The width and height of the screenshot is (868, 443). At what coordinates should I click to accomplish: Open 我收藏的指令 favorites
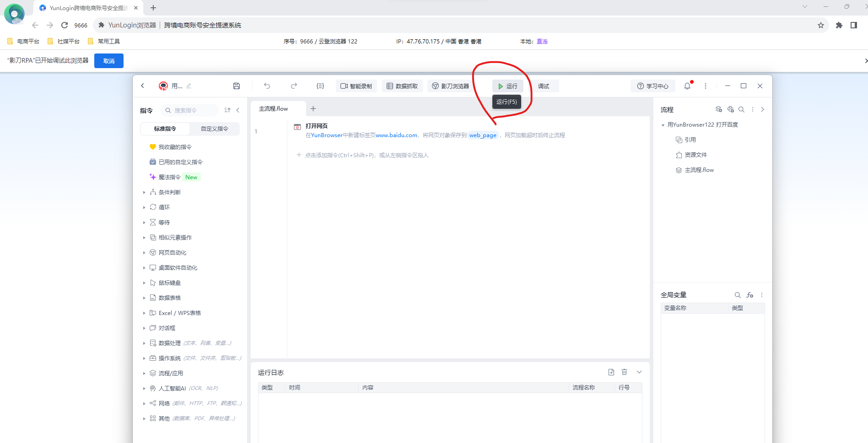[171, 147]
